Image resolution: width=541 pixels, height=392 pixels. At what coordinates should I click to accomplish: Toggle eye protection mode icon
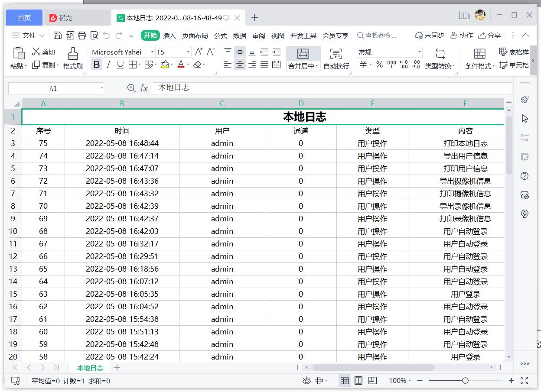tap(306, 381)
